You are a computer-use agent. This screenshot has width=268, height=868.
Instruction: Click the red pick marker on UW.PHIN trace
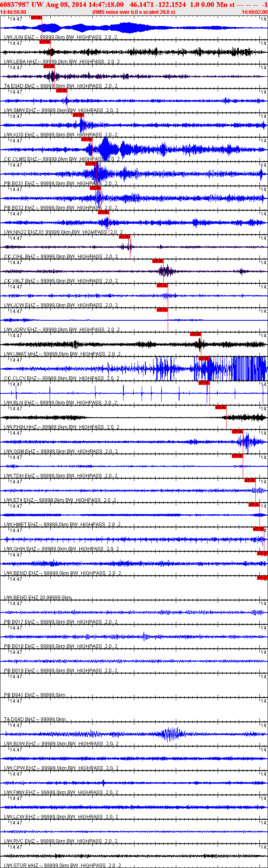pos(220,407)
